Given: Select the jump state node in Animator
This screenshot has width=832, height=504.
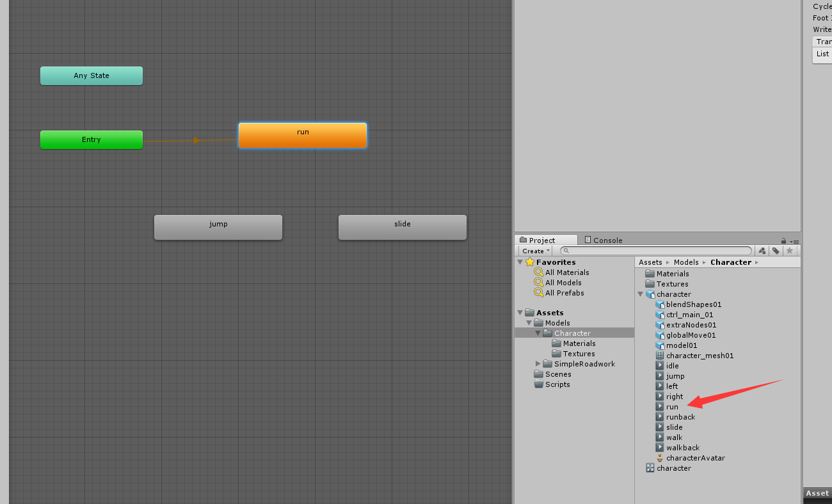Looking at the screenshot, I should pyautogui.click(x=218, y=227).
